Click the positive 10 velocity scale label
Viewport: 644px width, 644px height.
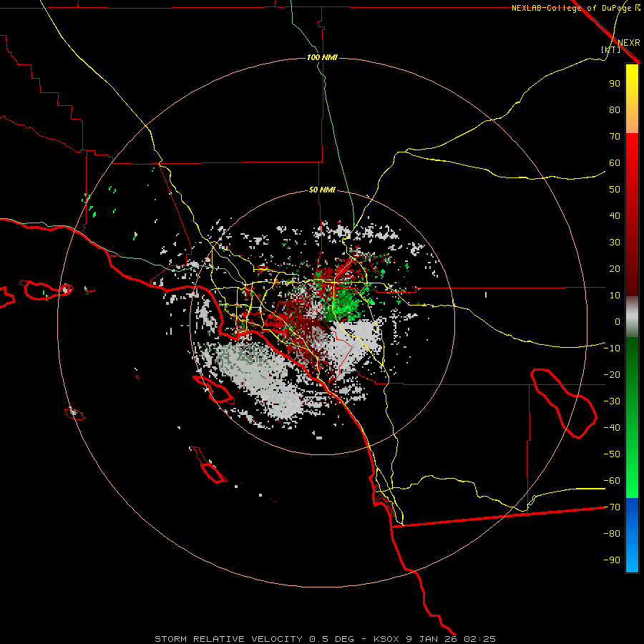point(615,296)
